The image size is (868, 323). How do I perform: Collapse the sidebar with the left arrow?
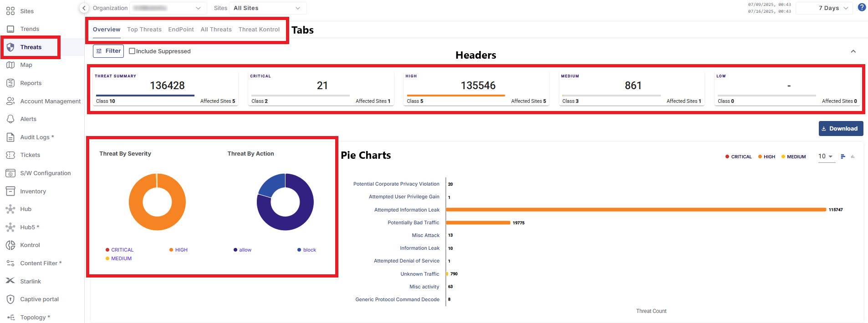coord(84,8)
